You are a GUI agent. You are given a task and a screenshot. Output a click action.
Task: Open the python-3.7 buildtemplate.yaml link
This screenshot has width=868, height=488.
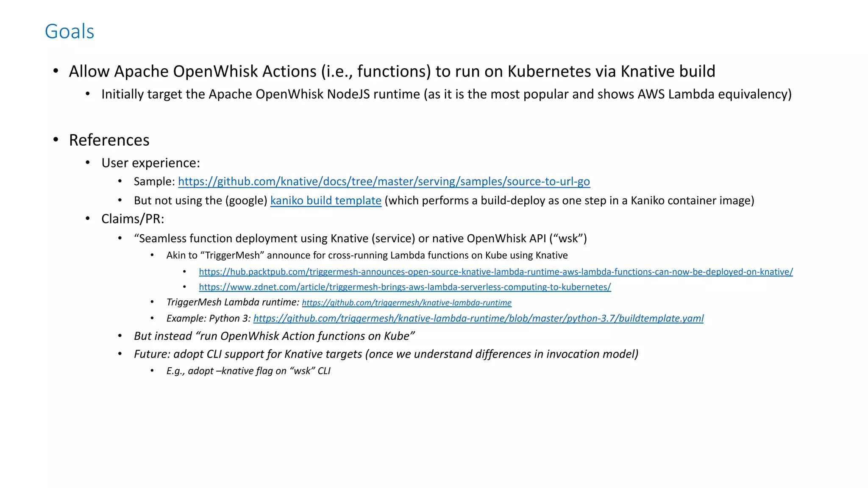478,318
